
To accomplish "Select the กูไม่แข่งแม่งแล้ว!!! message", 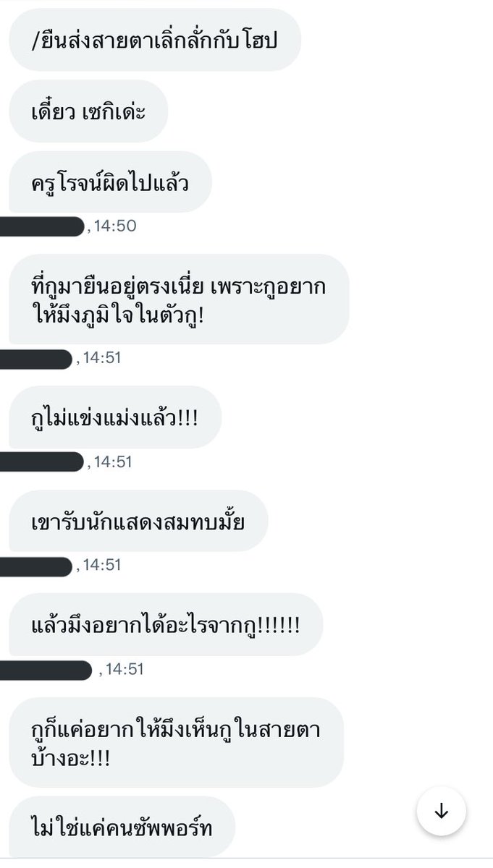I will click(x=114, y=417).
